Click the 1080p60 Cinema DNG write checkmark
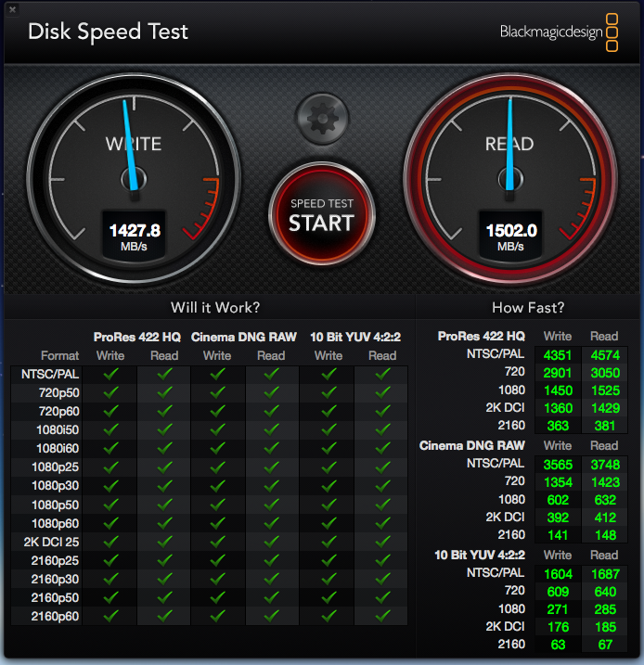 pyautogui.click(x=218, y=523)
